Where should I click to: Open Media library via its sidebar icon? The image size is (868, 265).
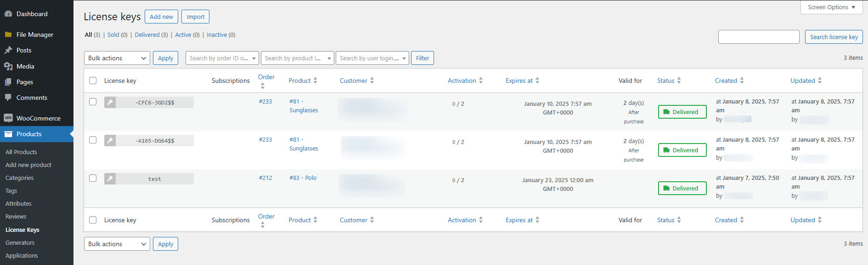click(x=8, y=66)
